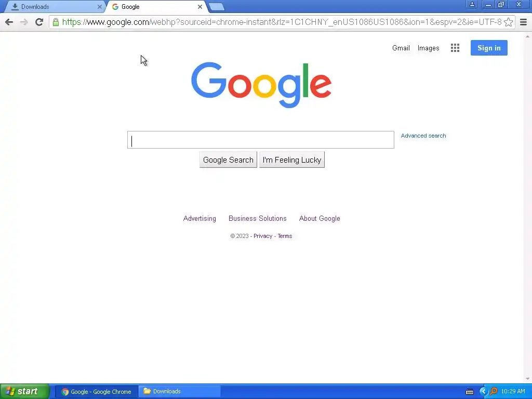Open the Windows start menu

click(25, 392)
